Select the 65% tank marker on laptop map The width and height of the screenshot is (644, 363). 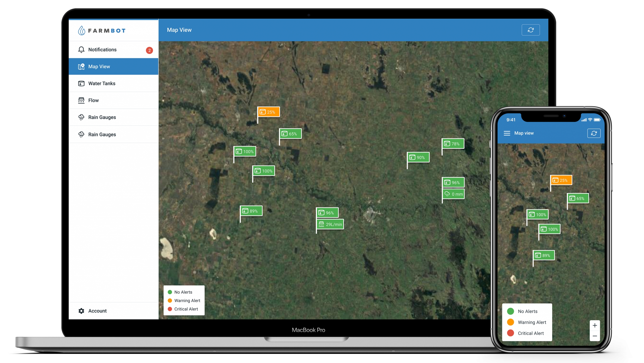290,134
